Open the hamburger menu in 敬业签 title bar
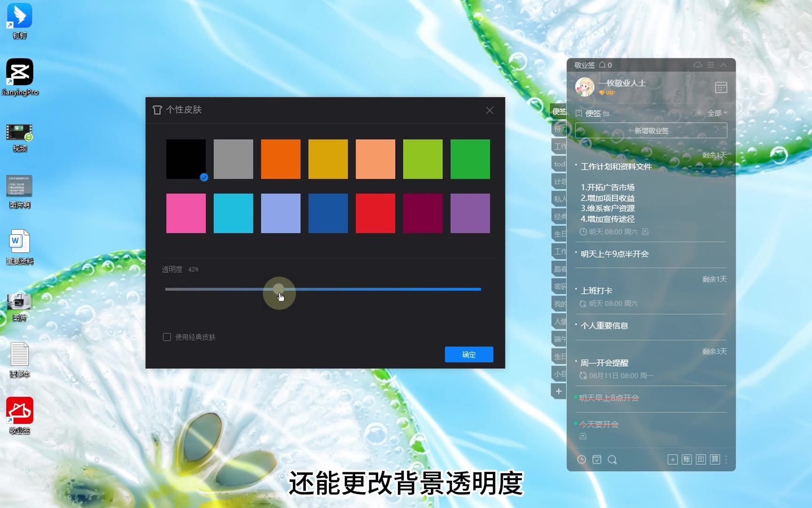This screenshot has width=812, height=508. [x=710, y=65]
